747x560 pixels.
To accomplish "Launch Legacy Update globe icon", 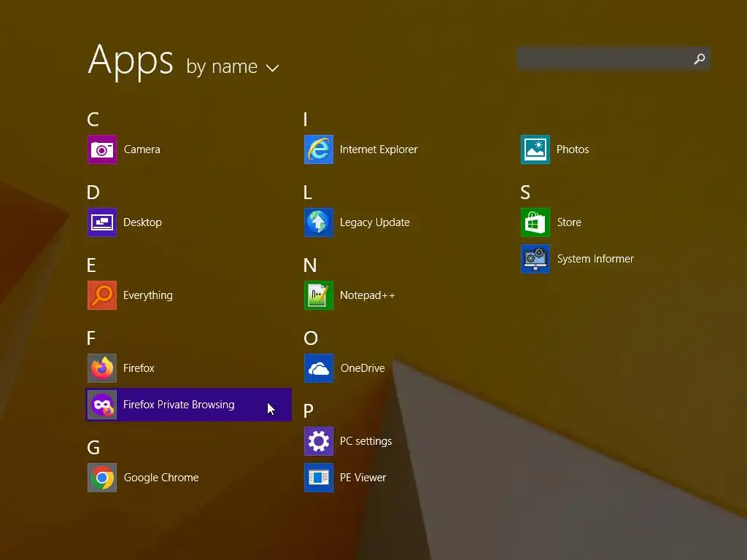I will (319, 222).
